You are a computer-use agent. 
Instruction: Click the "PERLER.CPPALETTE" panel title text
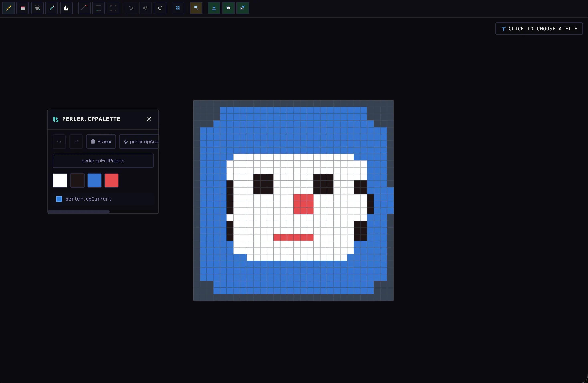91,119
